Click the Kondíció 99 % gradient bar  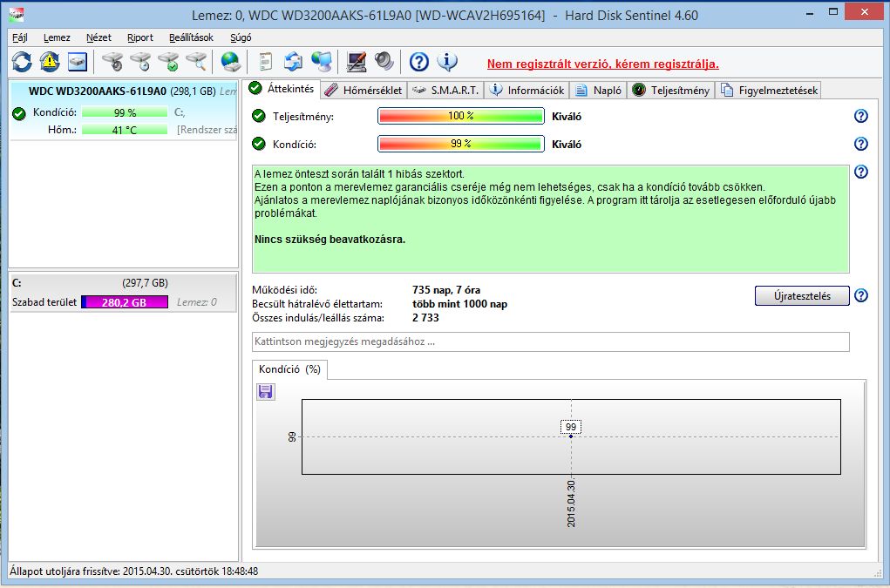click(x=461, y=144)
